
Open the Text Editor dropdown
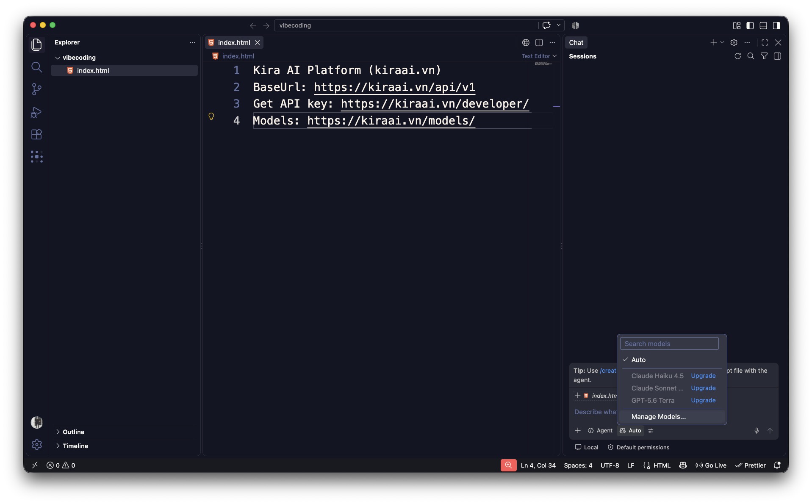tap(539, 56)
